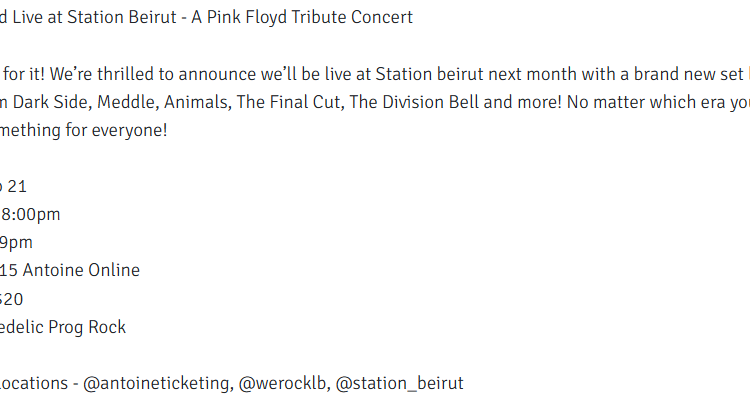Click the '8:00pm' time text
Viewport: 750px width, 394px height.
click(x=30, y=215)
